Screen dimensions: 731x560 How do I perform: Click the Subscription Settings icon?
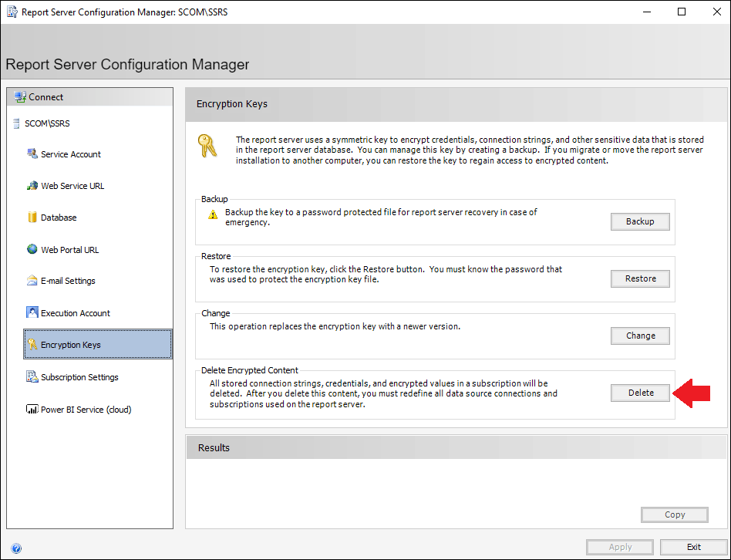(32, 377)
